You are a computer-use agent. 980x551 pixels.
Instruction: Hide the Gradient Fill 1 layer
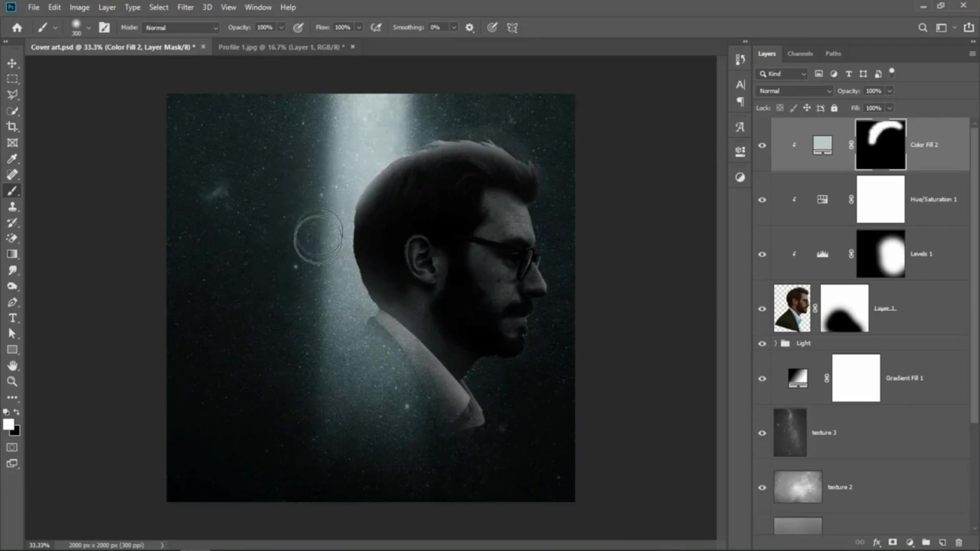[762, 379]
